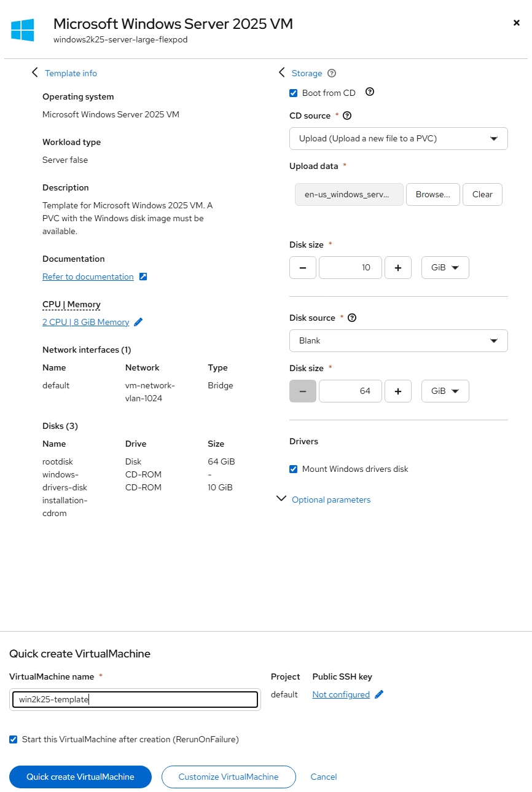Close the dialog with the X icon

point(517,23)
